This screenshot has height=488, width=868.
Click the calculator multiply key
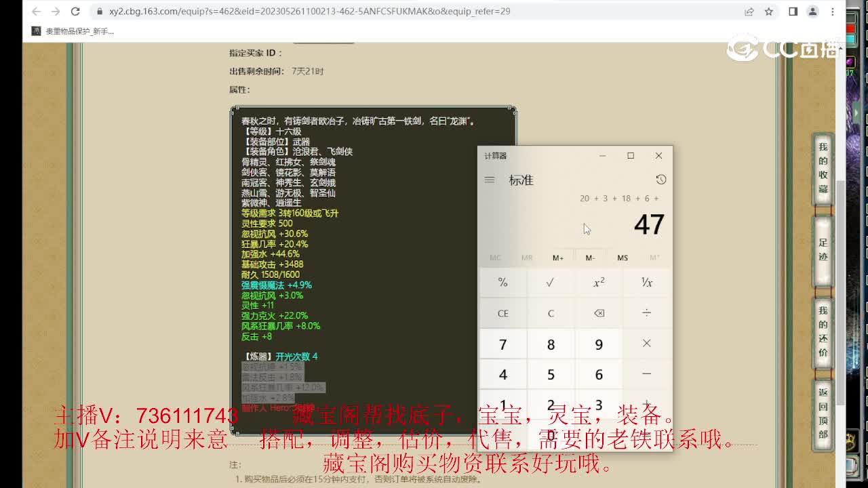tap(647, 344)
